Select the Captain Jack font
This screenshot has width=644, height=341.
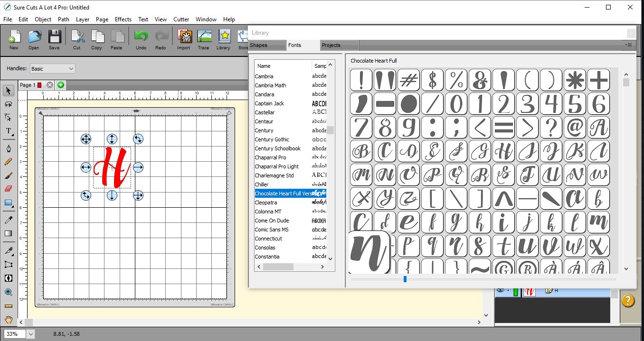pyautogui.click(x=291, y=103)
